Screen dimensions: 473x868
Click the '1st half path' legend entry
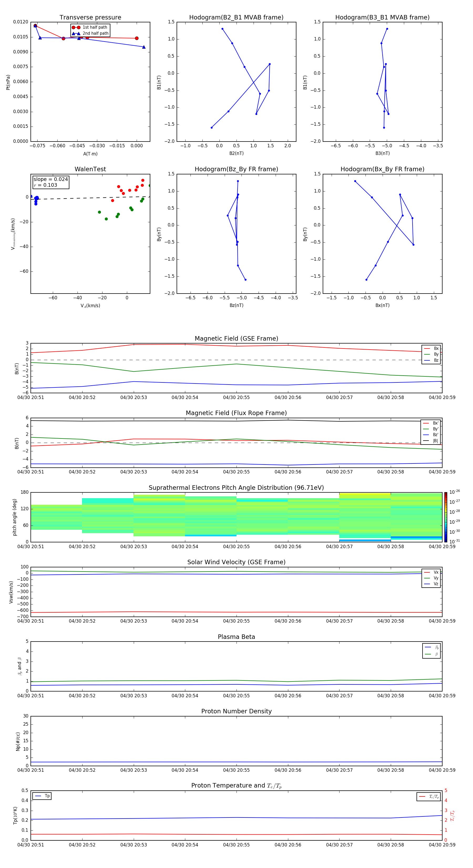tap(90, 27)
